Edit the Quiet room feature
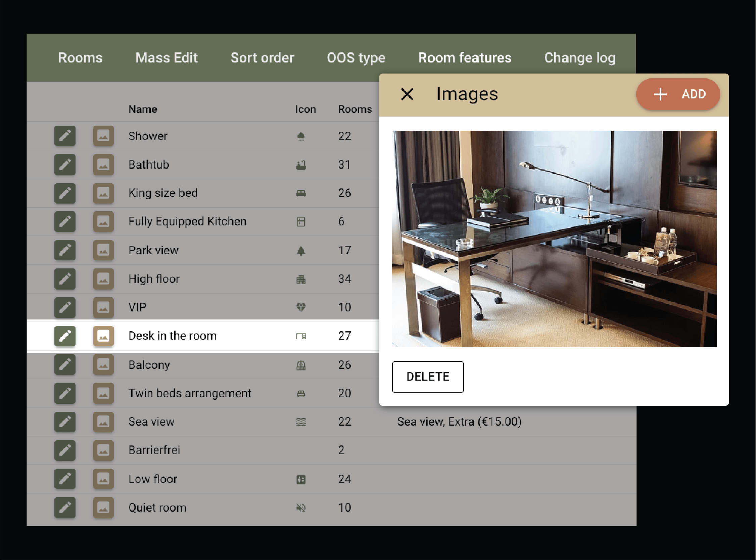Image resolution: width=756 pixels, height=560 pixels. tap(65, 508)
